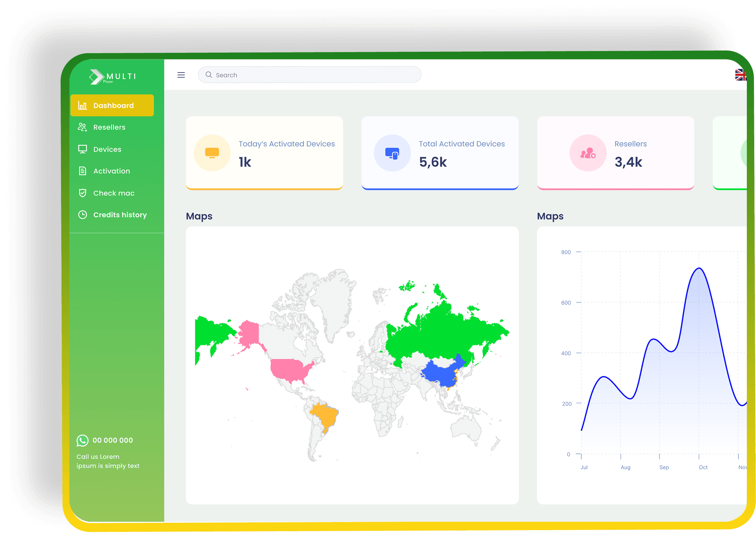
Task: Click the WhatsApp phone icon
Action: pyautogui.click(x=82, y=440)
